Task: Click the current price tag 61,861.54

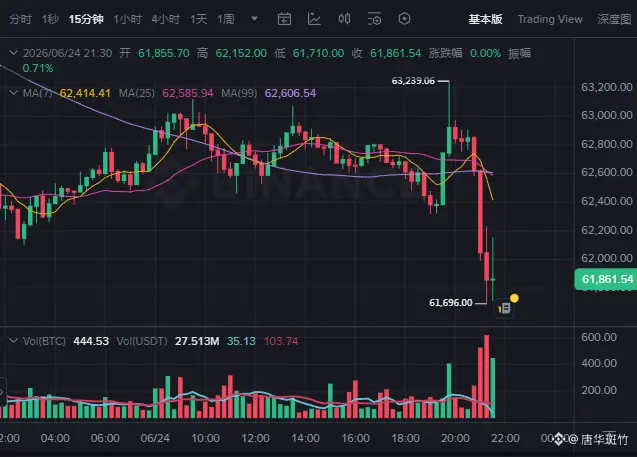Action: pyautogui.click(x=606, y=279)
